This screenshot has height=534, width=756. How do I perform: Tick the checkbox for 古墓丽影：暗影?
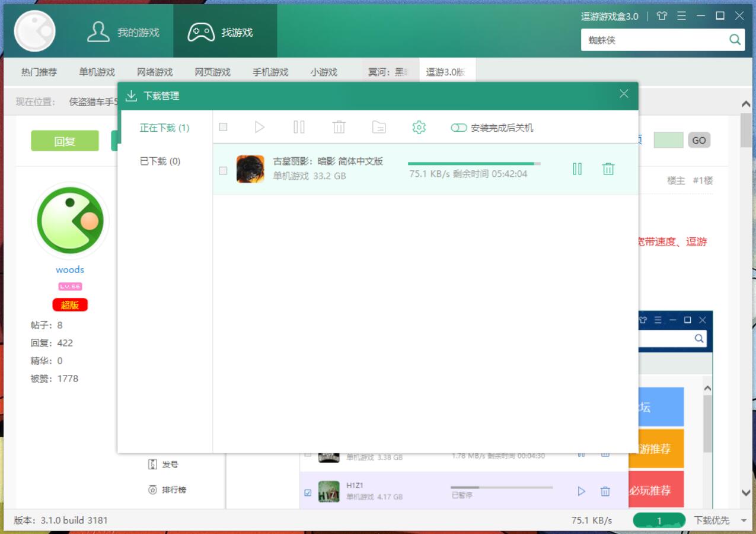click(x=223, y=170)
